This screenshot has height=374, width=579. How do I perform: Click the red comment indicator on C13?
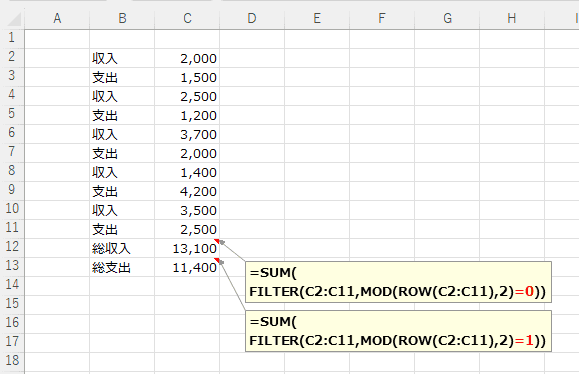[x=217, y=260]
